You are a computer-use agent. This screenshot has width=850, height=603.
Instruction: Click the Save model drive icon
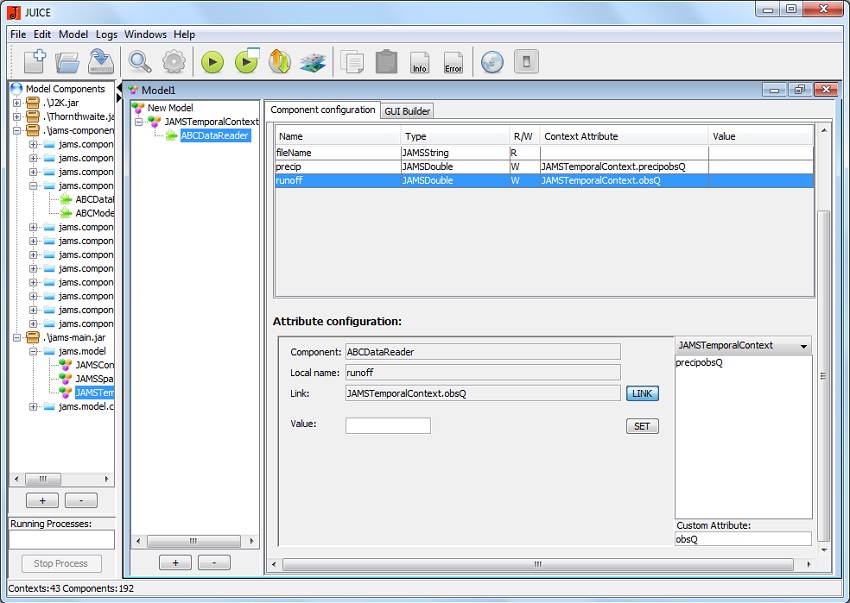pos(100,62)
